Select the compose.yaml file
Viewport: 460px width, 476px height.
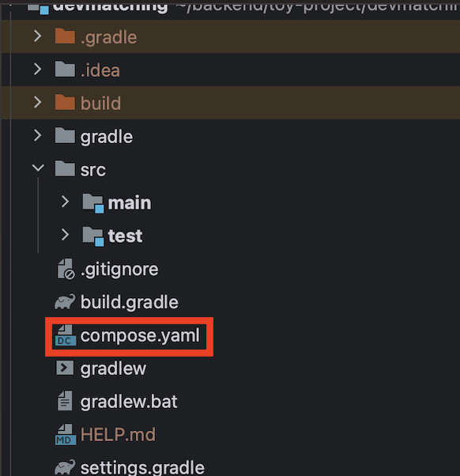pos(140,336)
